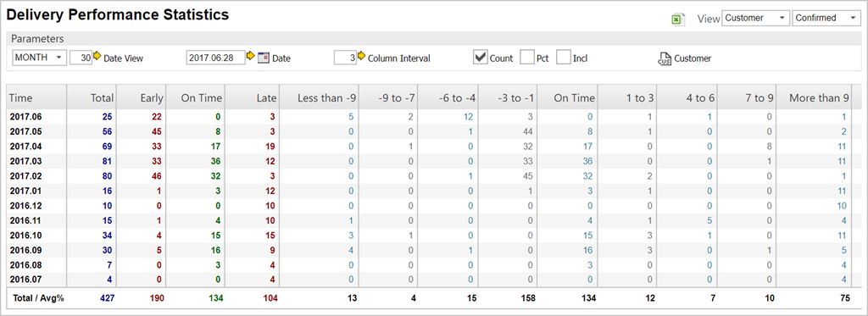
Task: Open the calendar date picker icon
Action: pyautogui.click(x=263, y=58)
